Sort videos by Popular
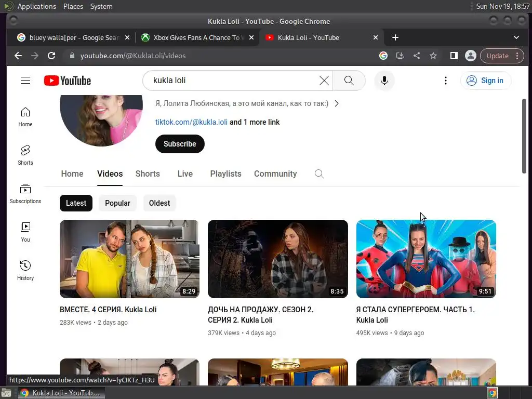The height and width of the screenshot is (399, 532). [117, 203]
